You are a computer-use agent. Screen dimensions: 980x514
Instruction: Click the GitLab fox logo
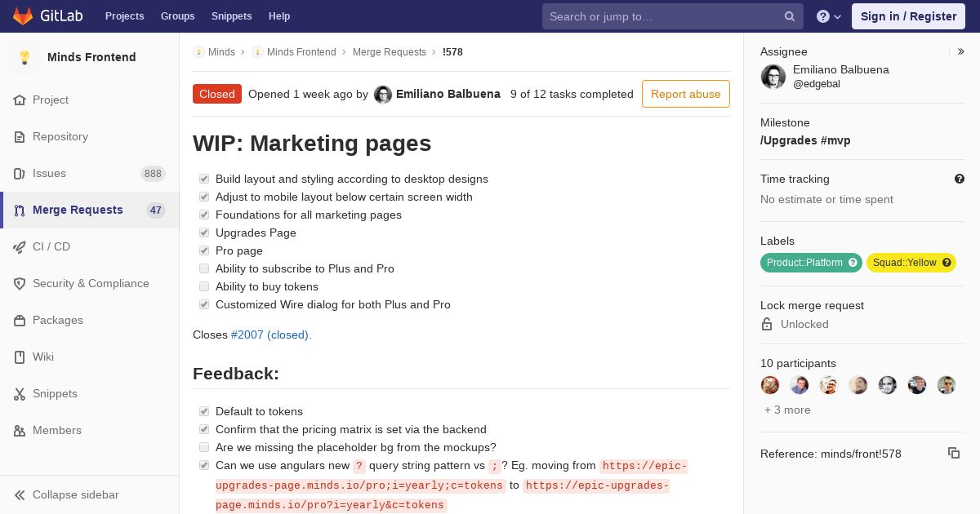[23, 16]
